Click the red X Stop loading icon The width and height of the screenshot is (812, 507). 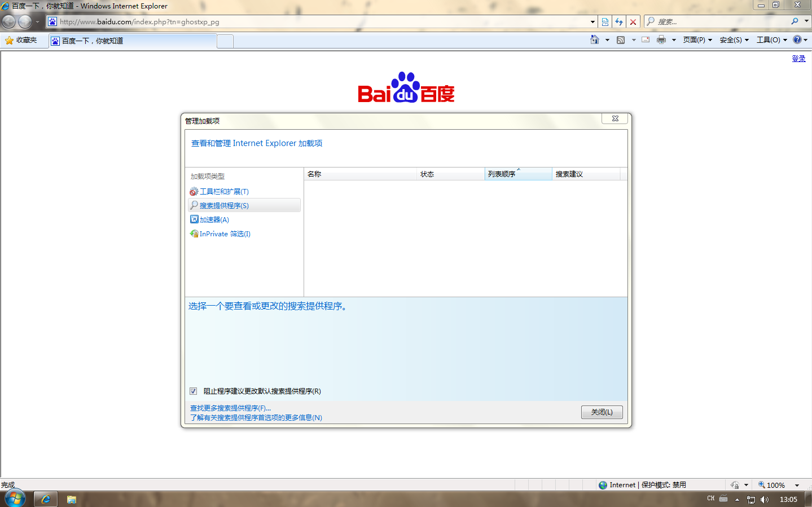pos(633,22)
